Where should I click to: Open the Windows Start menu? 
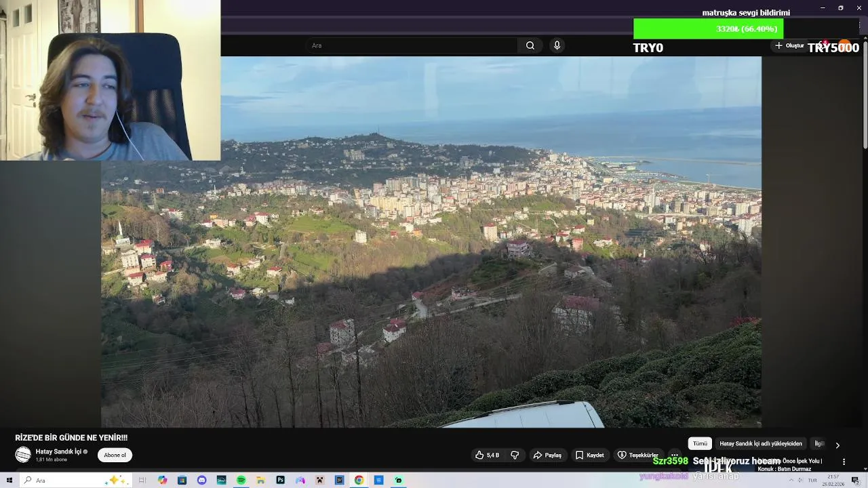9,480
